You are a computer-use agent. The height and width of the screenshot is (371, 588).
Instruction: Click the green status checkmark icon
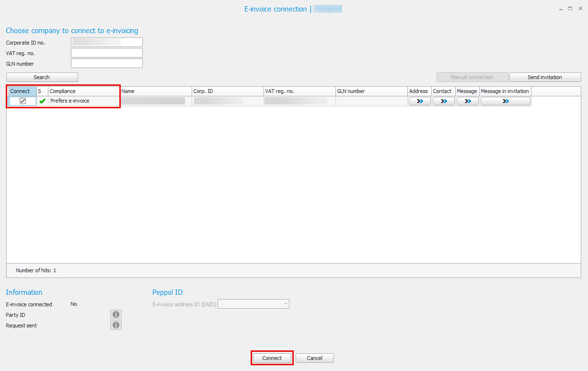43,101
